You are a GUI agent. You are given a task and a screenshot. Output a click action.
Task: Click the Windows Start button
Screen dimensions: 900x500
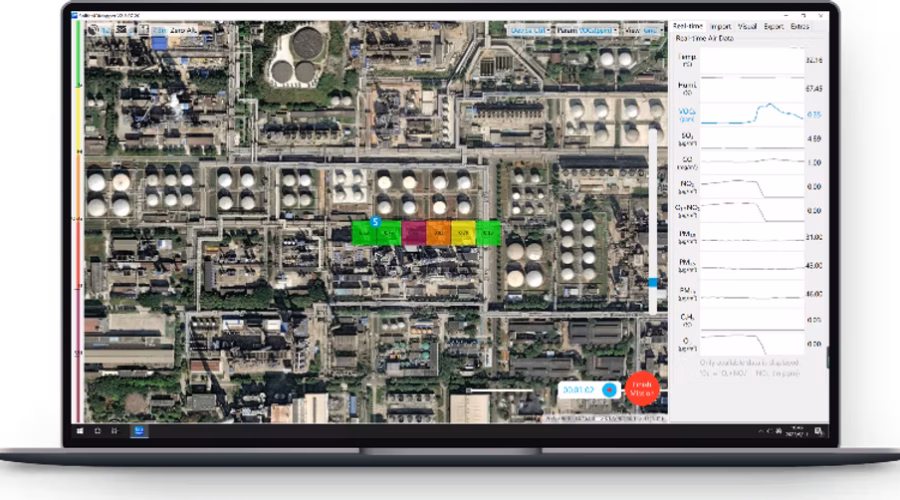pos(79,431)
